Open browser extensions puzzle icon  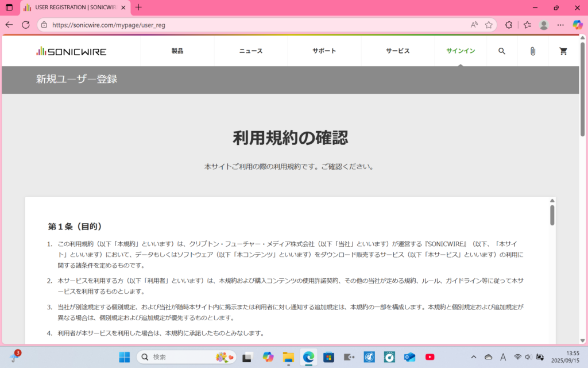point(509,25)
